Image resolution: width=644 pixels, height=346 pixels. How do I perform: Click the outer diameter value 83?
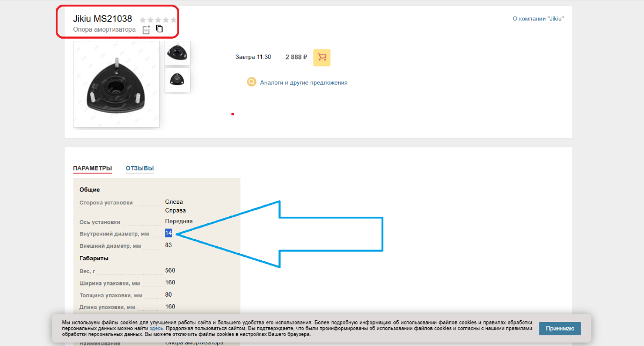pos(169,245)
